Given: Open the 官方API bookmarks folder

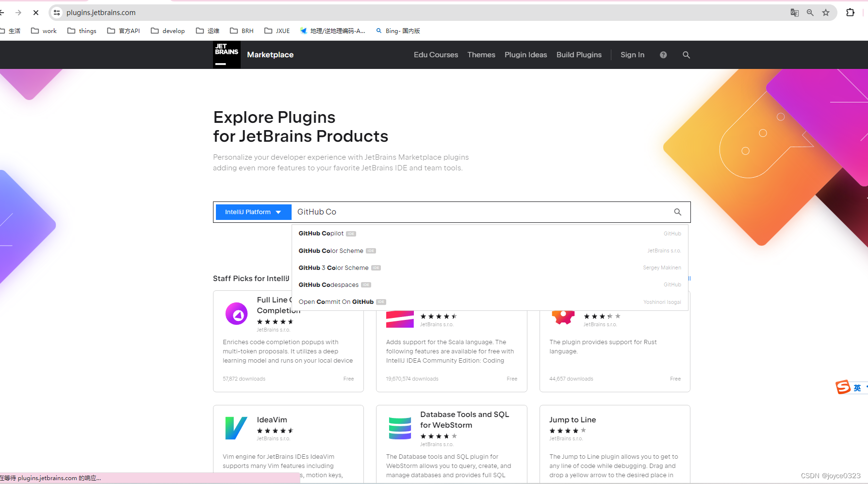Looking at the screenshot, I should [x=123, y=31].
